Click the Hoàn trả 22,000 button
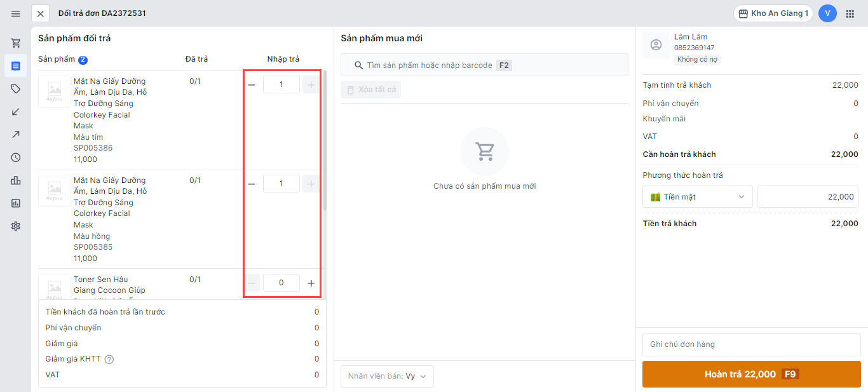This screenshot has width=868, height=392. (x=751, y=374)
